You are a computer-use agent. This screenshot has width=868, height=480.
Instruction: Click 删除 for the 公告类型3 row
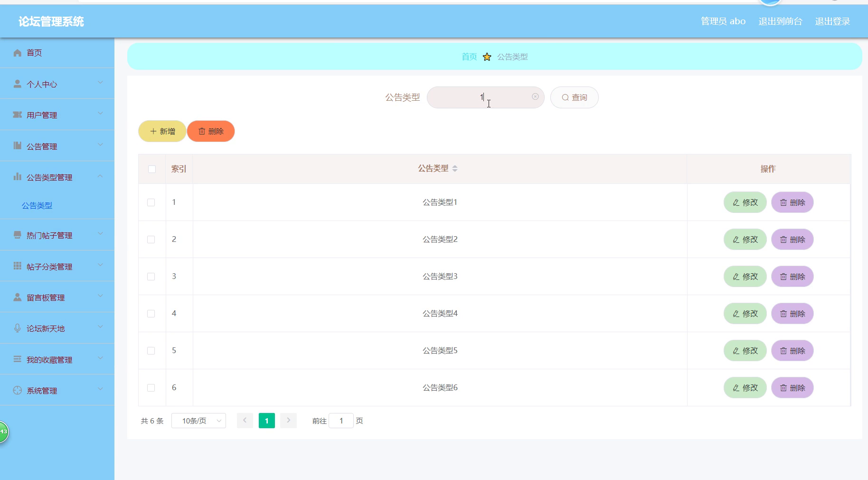(x=793, y=277)
